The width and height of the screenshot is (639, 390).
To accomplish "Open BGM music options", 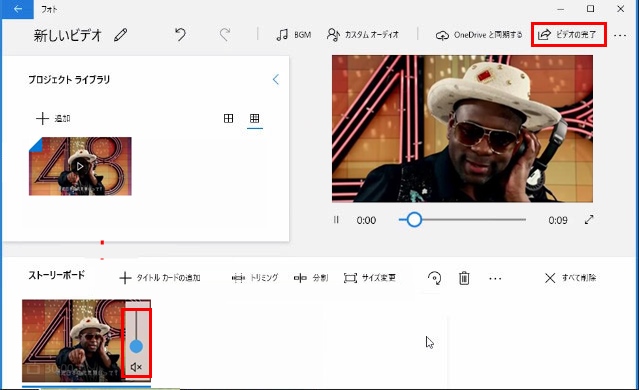I will point(293,35).
